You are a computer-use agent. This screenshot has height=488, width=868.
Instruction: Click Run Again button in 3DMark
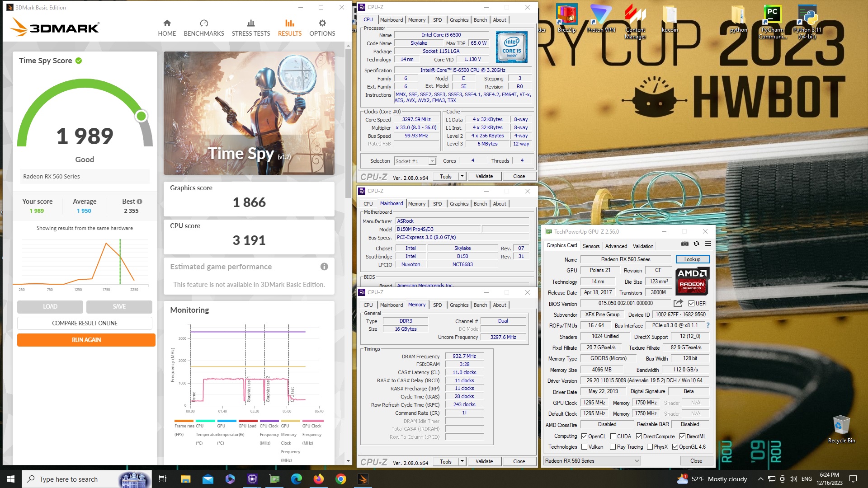coord(86,340)
